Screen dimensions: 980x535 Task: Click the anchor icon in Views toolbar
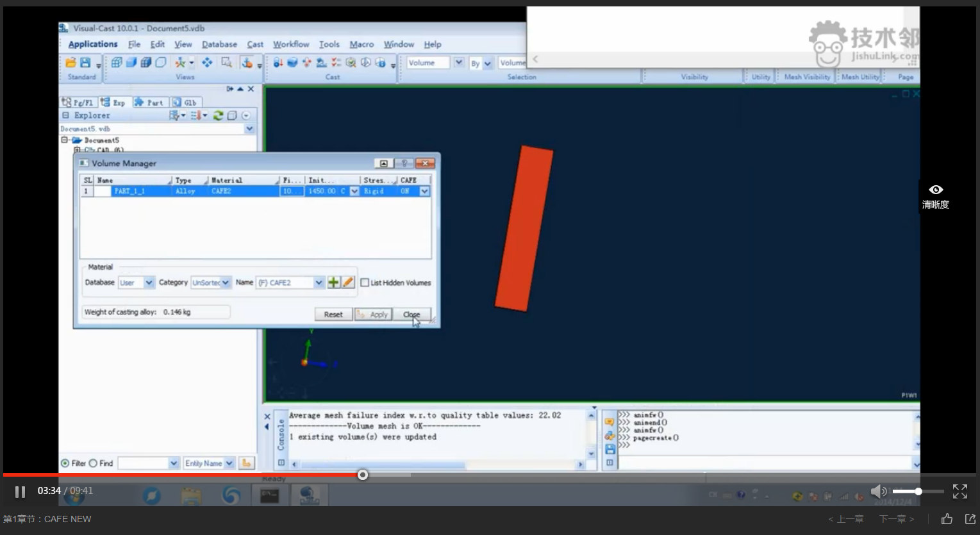[x=247, y=63]
